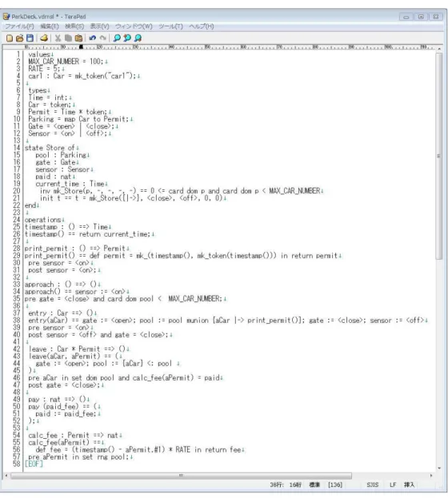This screenshot has width=448, height=498.
Task: Click the 'LF' line ending indicator
Action: 393,484
